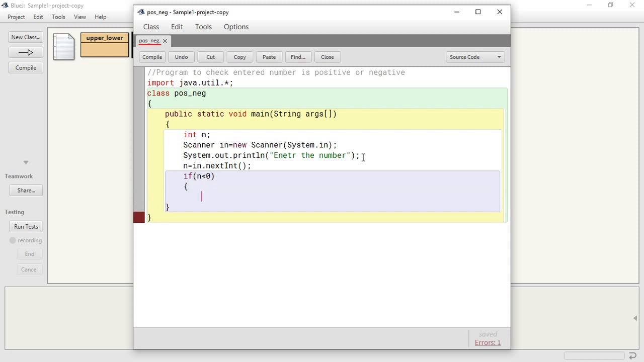Click the main window Compile button

[x=26, y=68]
